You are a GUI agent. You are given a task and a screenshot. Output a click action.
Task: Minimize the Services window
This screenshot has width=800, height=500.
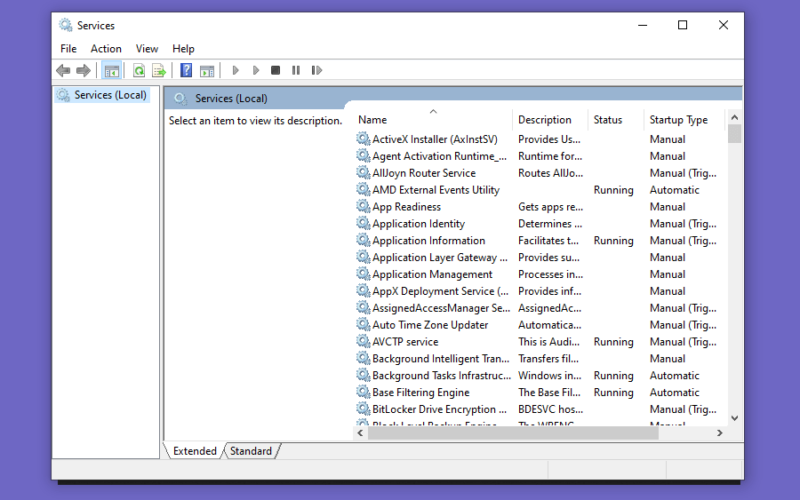643,25
